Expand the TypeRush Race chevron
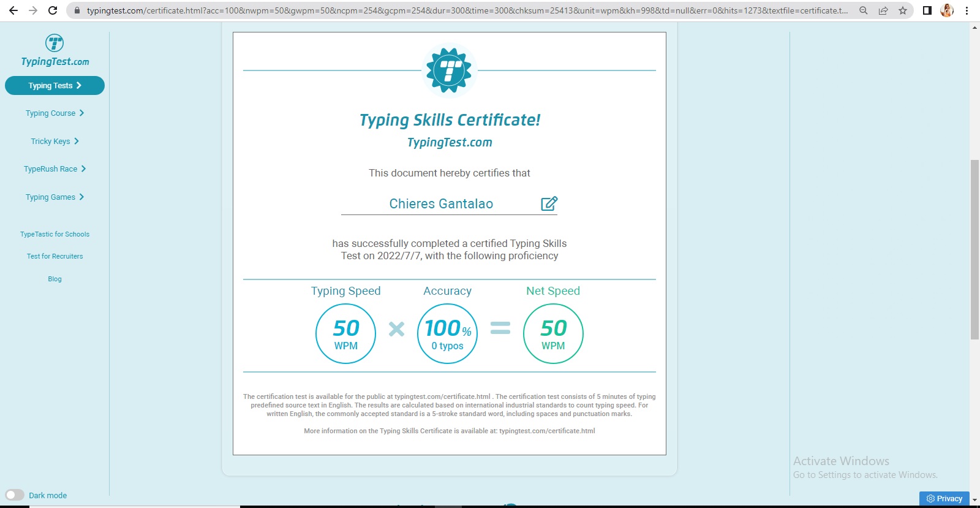The height and width of the screenshot is (508, 980). (83, 169)
